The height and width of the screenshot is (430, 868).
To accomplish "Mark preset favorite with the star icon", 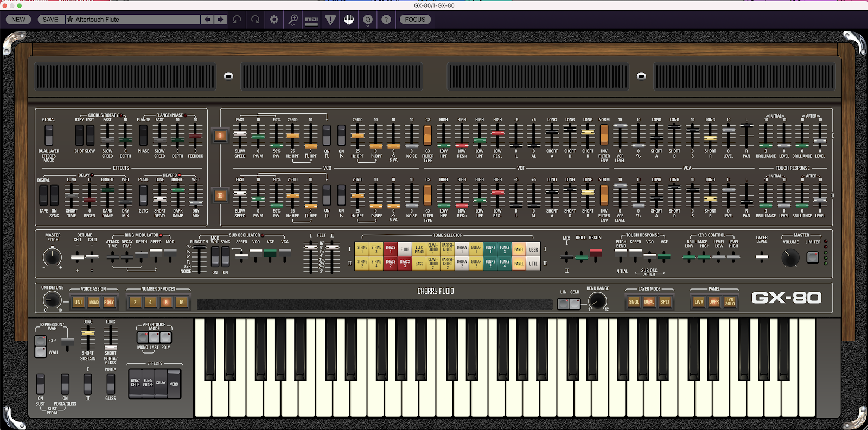I will tap(70, 20).
